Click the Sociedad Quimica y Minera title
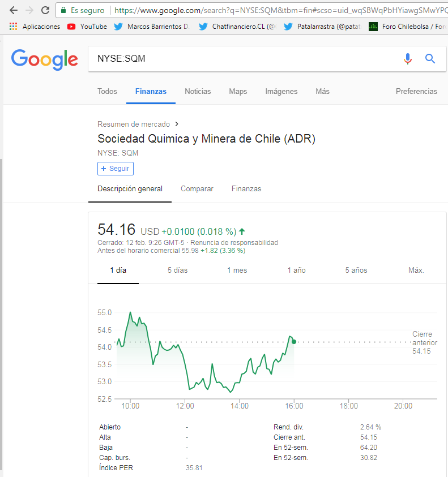Viewport: 448px width, 477px height. click(206, 139)
